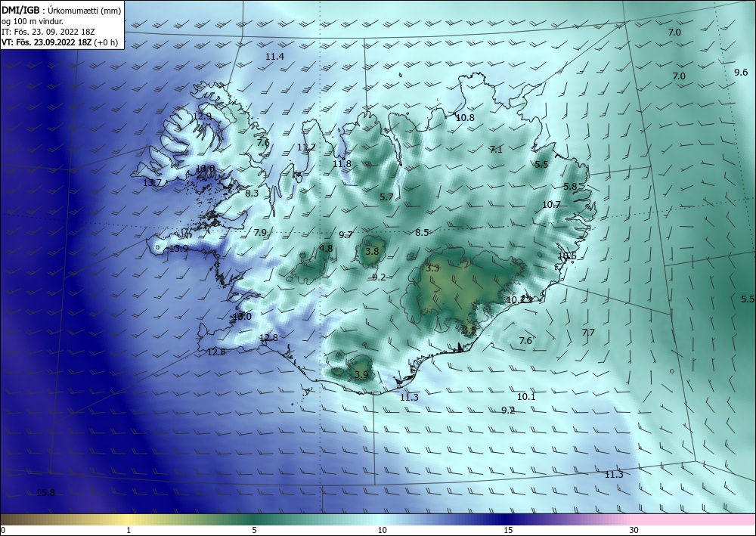The image size is (756, 536).
Task: Select the 15 tick label on the color scale
Action: click(508, 530)
